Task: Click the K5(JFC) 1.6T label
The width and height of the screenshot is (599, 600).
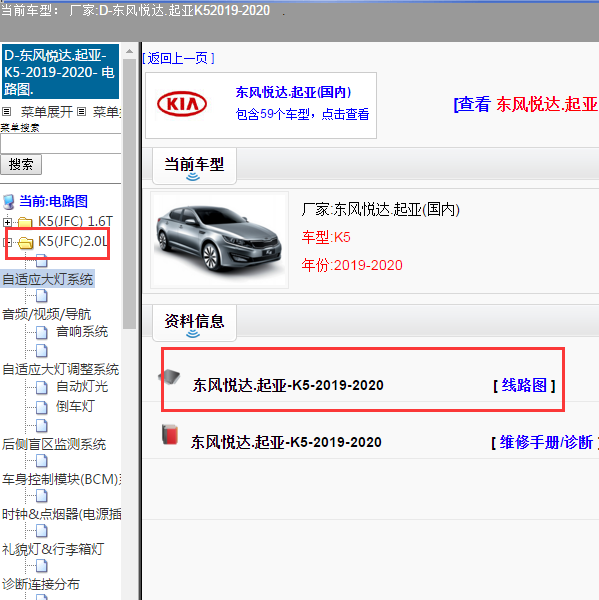Action: tap(75, 222)
